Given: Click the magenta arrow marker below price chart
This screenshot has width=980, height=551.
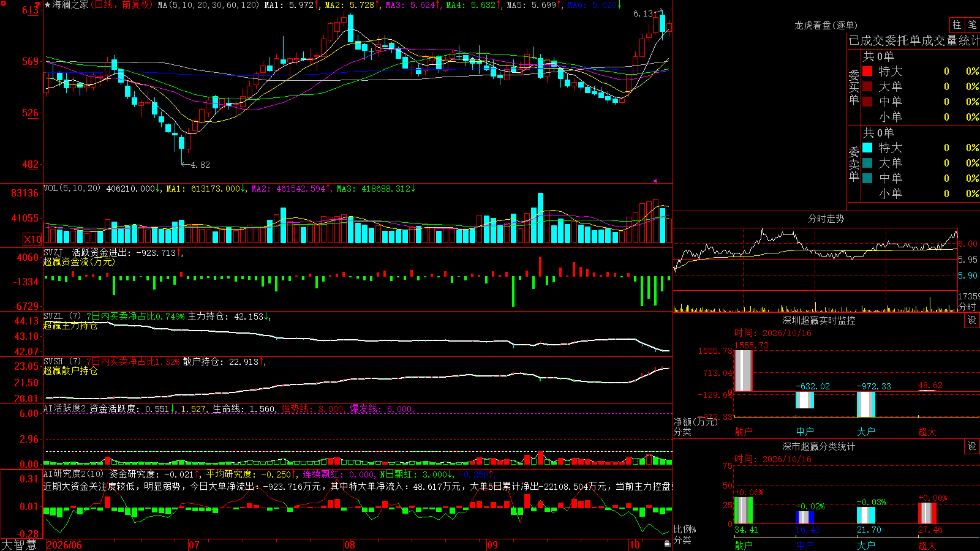Looking at the screenshot, I should click(655, 181).
